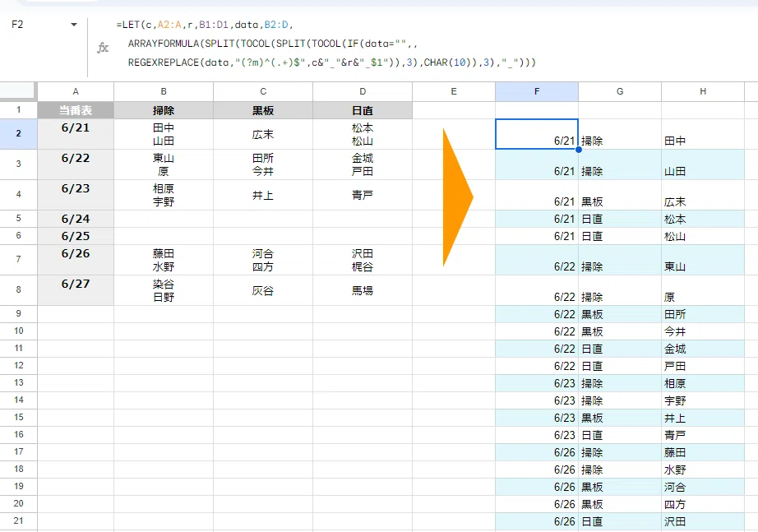The image size is (758, 532).
Task: Click cell containing 田中 山田 in column B
Action: 164,134
